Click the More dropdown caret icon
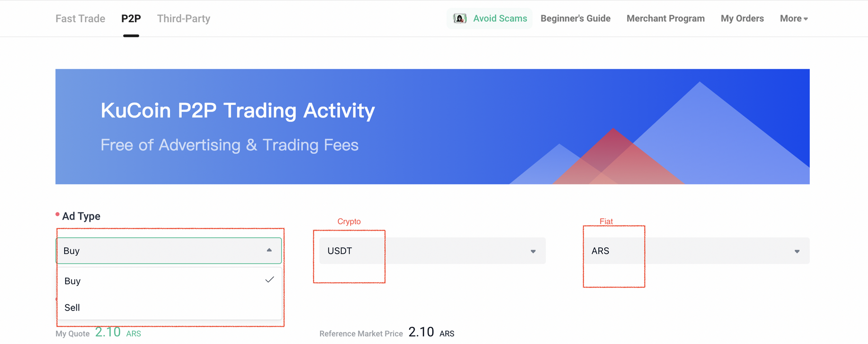 tap(806, 19)
